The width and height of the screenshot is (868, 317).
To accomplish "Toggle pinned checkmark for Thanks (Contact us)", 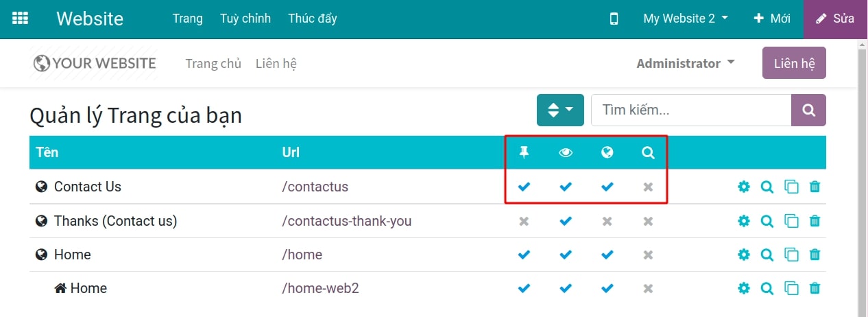I will tap(524, 221).
